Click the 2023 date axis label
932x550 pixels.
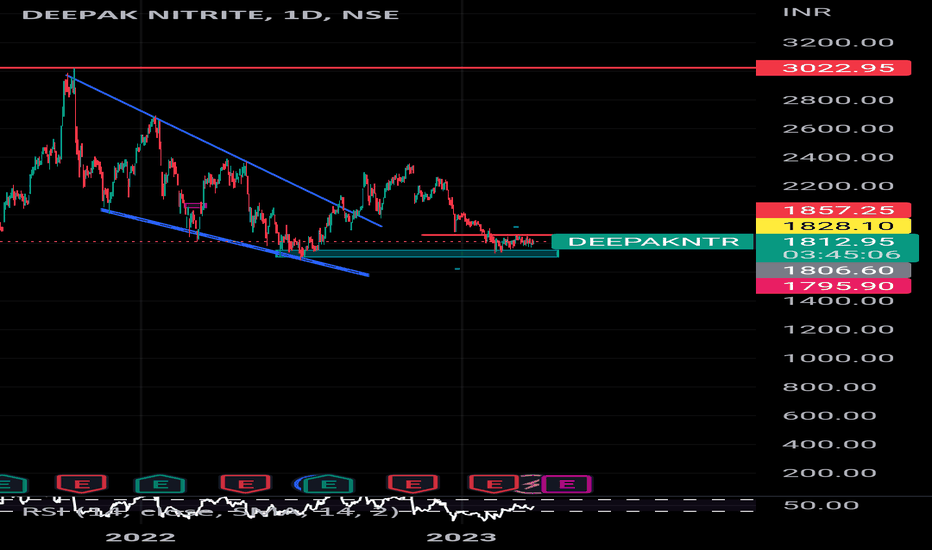461,538
